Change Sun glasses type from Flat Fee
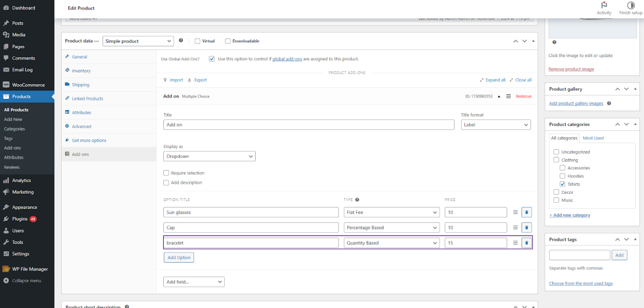 (391, 212)
